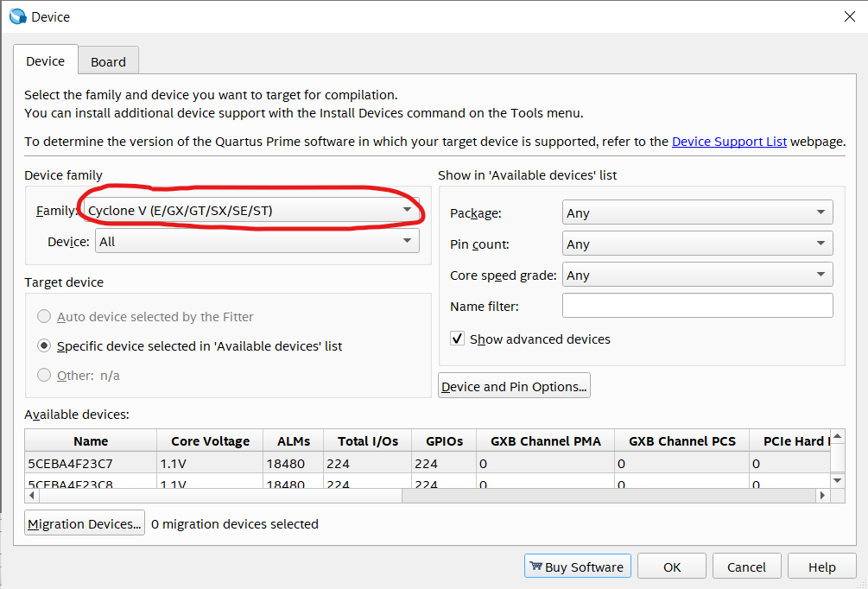Click the Name filter input field
This screenshot has height=589, width=868.
(698, 306)
